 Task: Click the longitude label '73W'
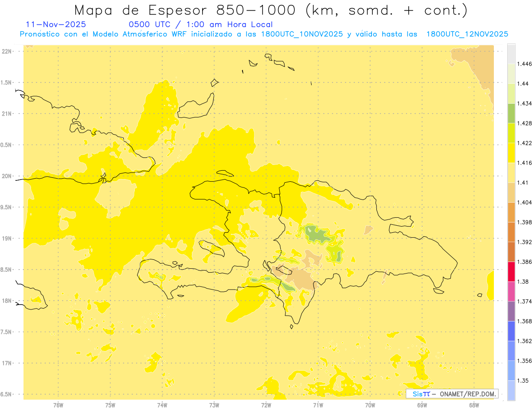point(214,405)
